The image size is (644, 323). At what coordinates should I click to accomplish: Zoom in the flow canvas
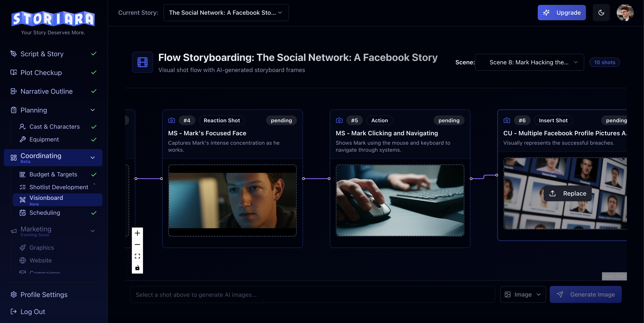(x=137, y=233)
